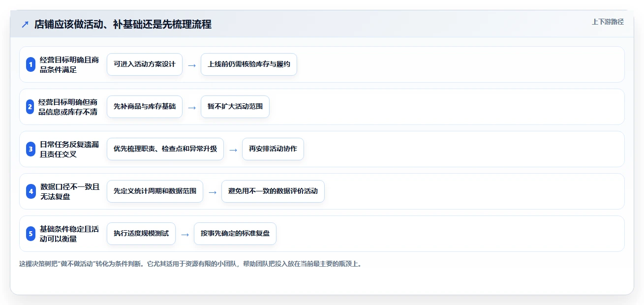Click the arrow after 先补商品与库存基础
This screenshot has height=305, width=644.
point(192,107)
